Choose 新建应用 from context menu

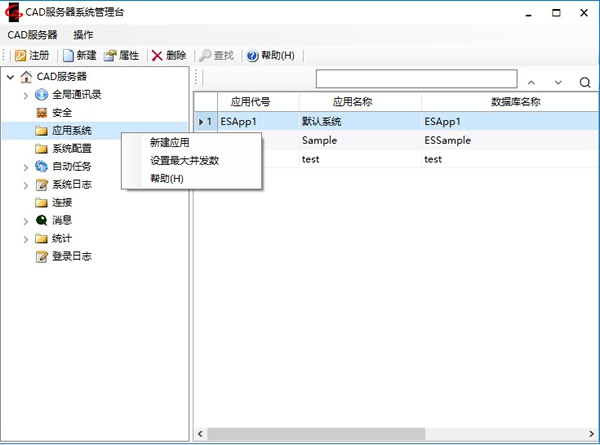point(169,142)
